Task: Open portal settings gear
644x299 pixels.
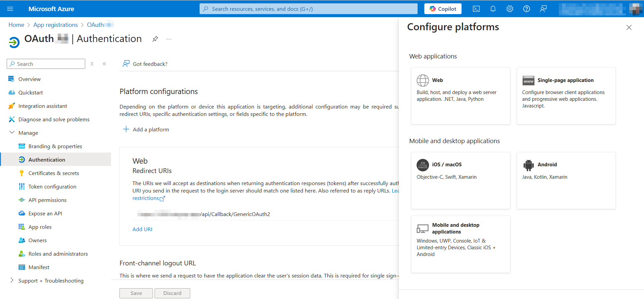Action: point(509,9)
